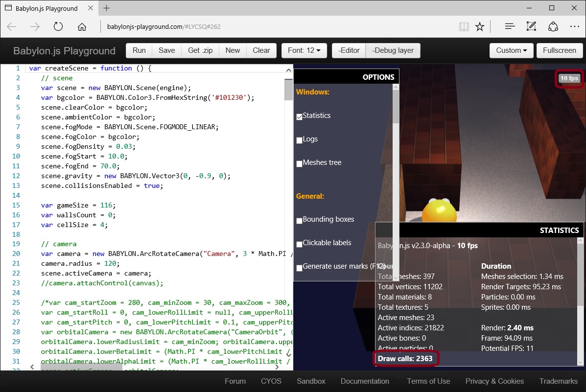Run the playground code
This screenshot has height=392, width=586.
coord(139,50)
